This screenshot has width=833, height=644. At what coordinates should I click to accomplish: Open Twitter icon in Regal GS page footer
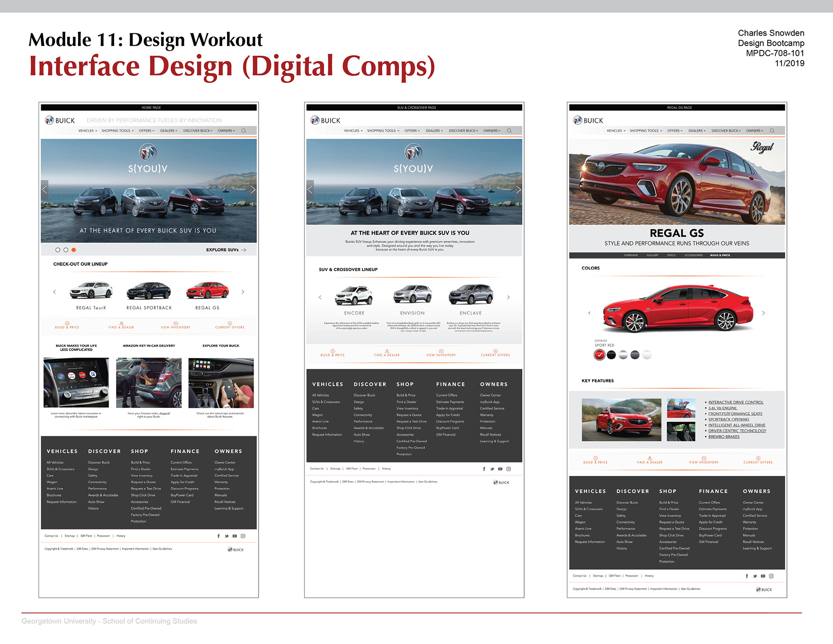click(x=755, y=576)
